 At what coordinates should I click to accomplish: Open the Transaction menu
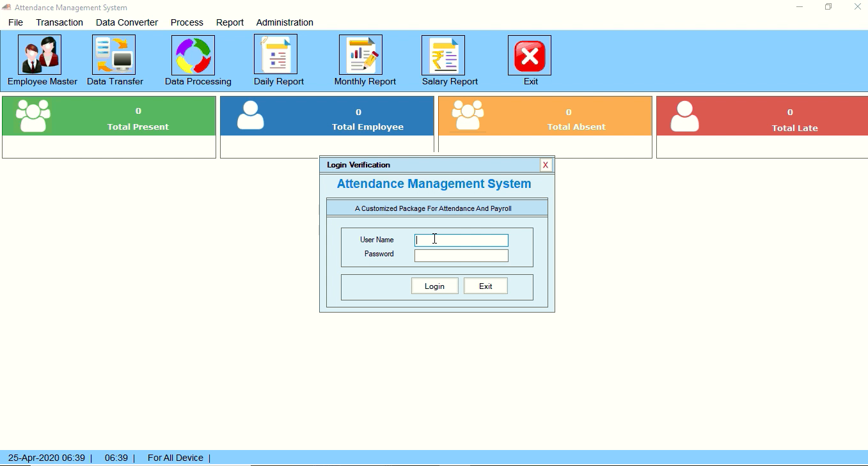(x=59, y=22)
